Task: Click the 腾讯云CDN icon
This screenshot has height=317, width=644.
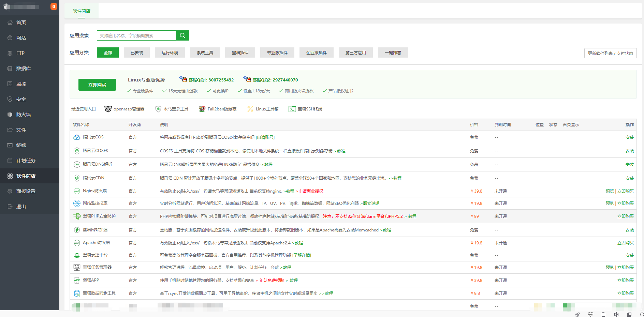Action: (x=77, y=178)
